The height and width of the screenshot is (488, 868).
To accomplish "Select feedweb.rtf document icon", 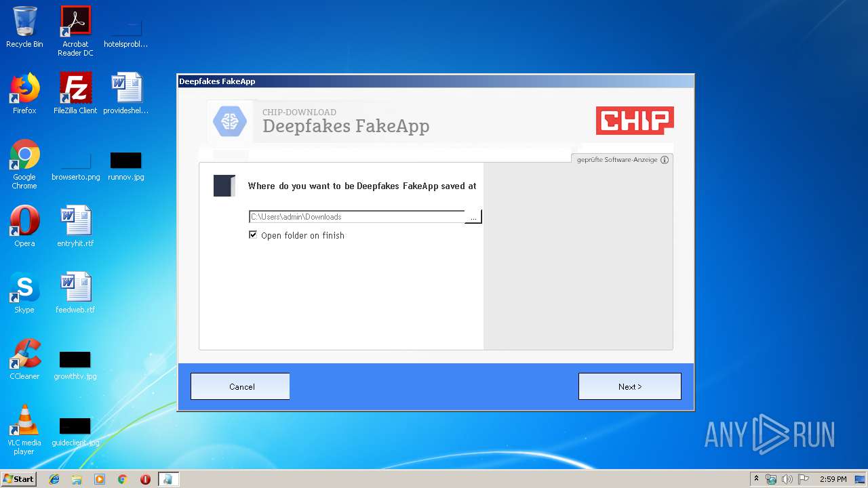I will coord(75,293).
